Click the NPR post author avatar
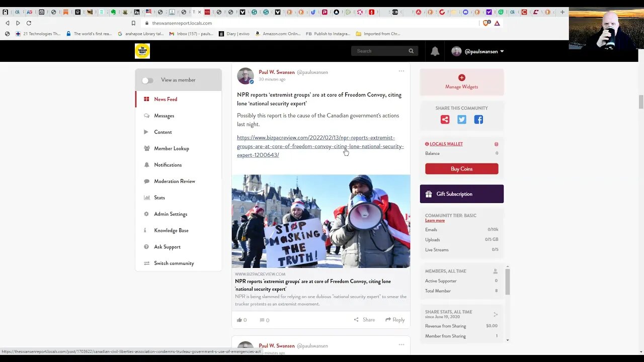Image resolution: width=644 pixels, height=362 pixels. coord(246,76)
